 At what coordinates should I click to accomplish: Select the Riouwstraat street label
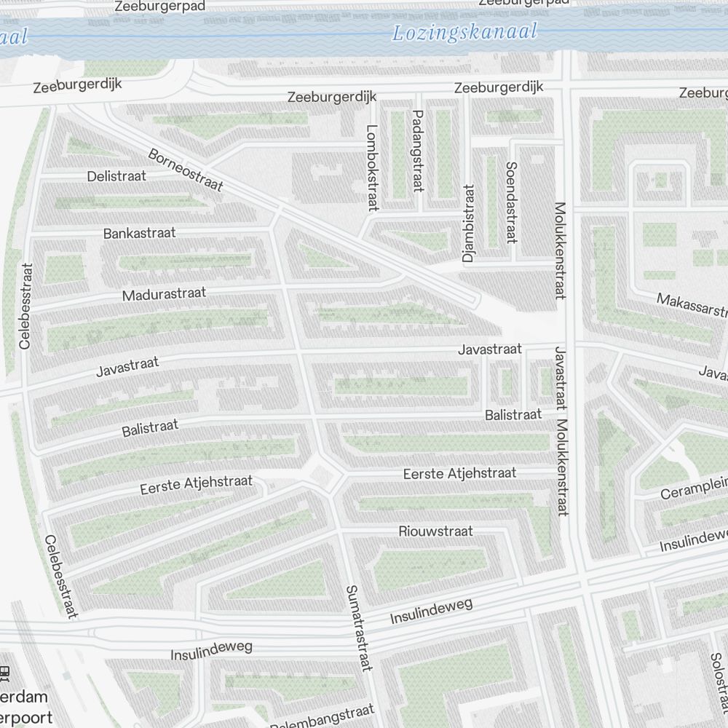pyautogui.click(x=435, y=531)
